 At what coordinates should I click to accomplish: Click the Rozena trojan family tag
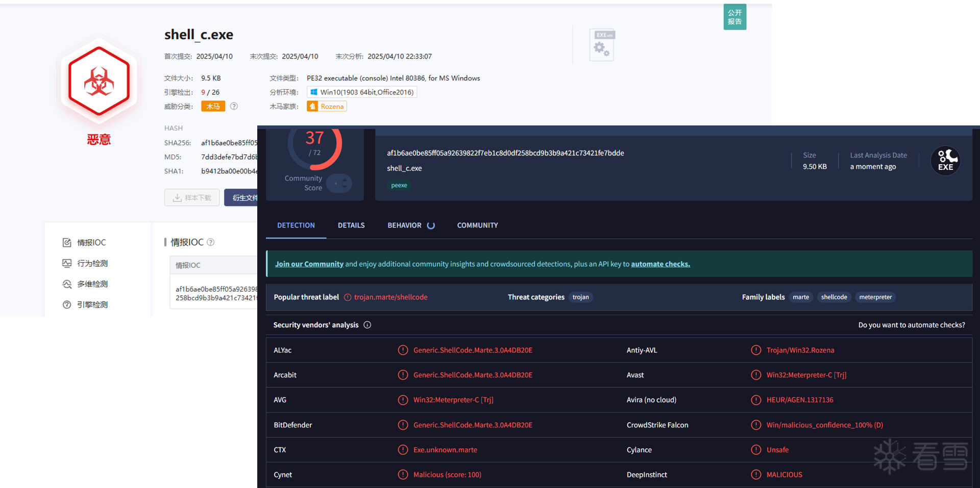[327, 106]
